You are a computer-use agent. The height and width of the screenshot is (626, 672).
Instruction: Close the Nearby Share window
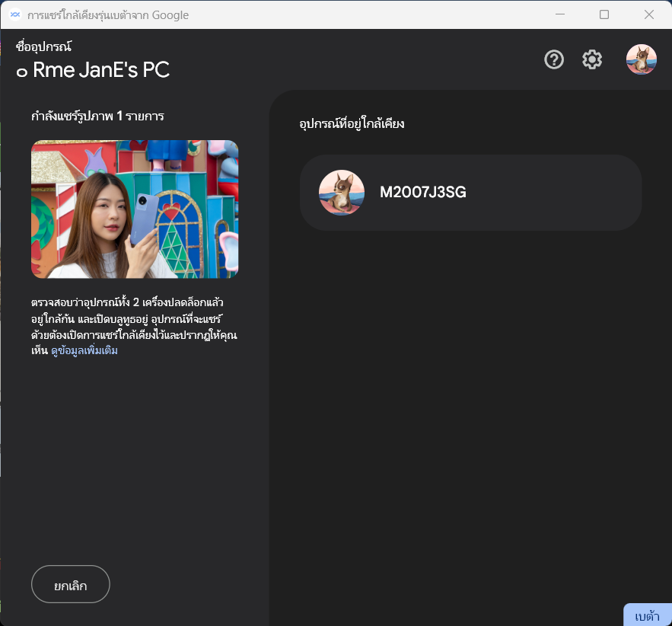click(648, 14)
